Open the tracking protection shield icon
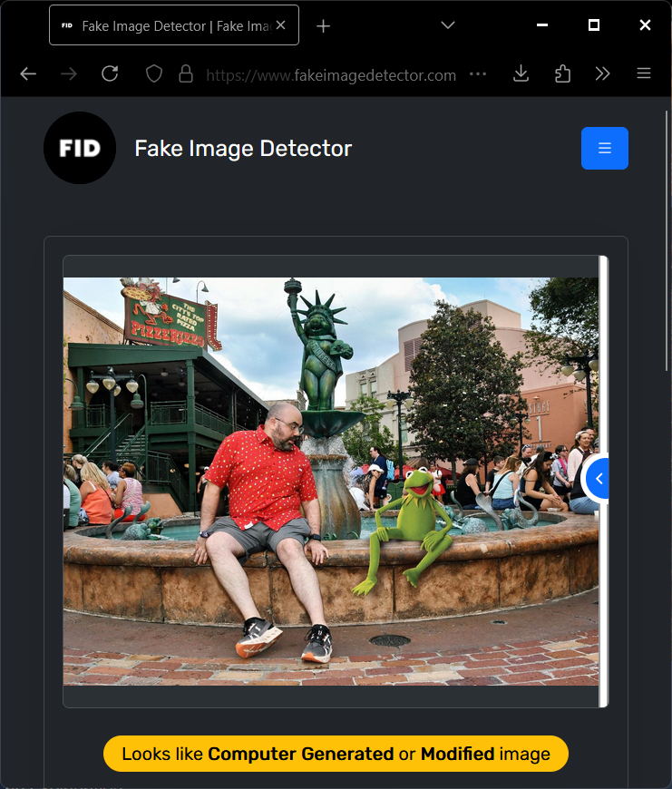Viewport: 672px width, 789px height. [154, 74]
